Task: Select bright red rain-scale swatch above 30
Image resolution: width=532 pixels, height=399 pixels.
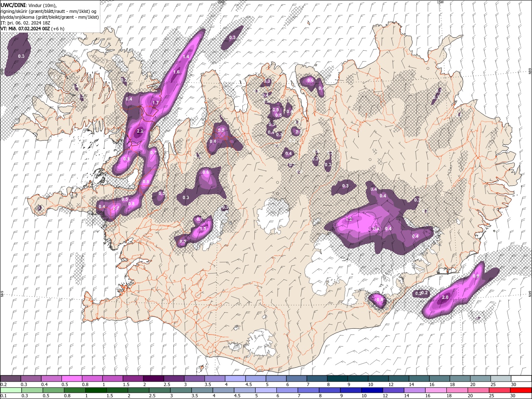Action: pos(521,390)
